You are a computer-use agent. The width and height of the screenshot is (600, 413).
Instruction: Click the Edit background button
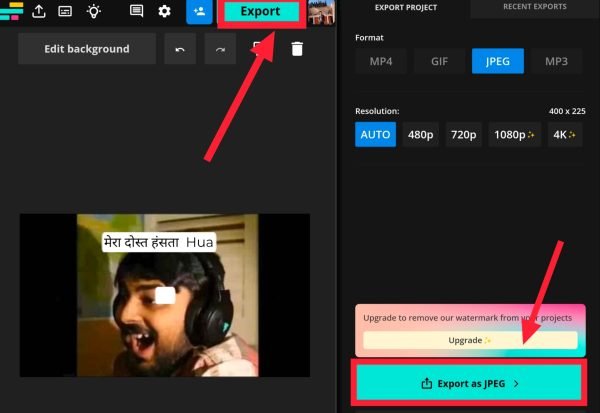click(87, 49)
